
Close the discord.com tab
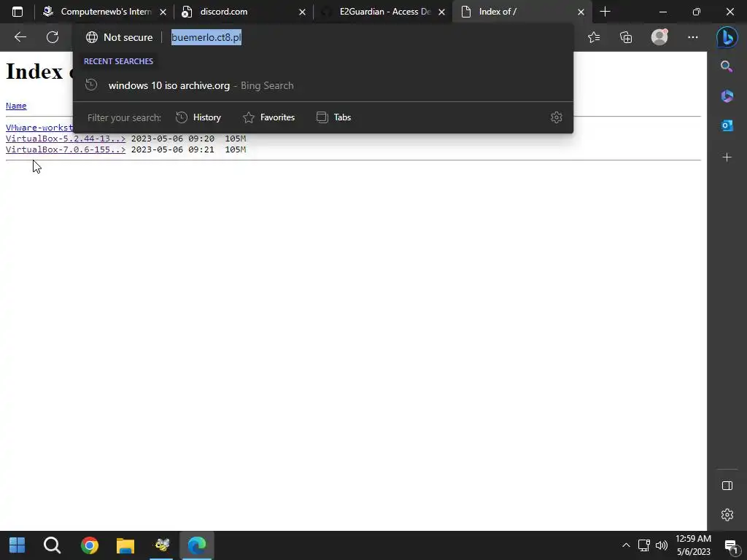tap(302, 12)
